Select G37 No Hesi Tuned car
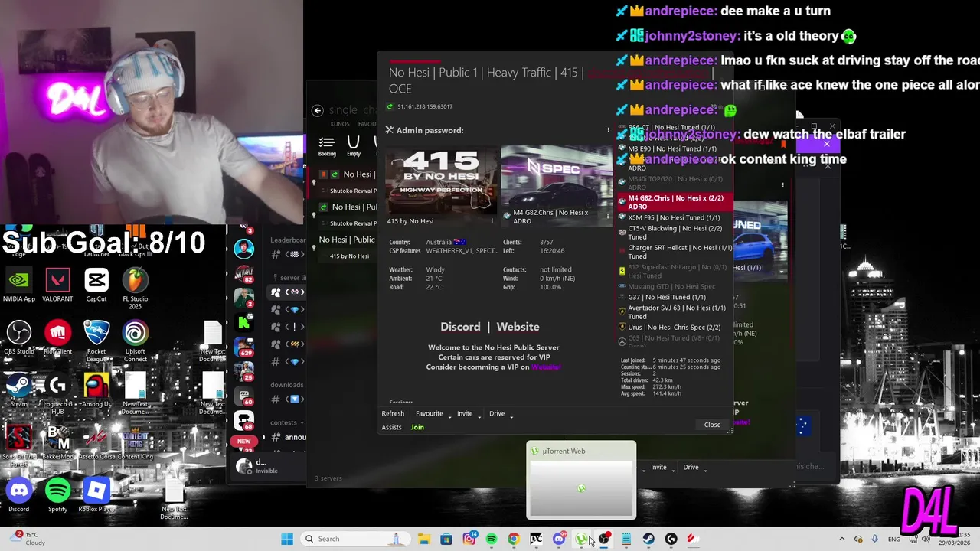The width and height of the screenshot is (980, 551). pyautogui.click(x=675, y=297)
